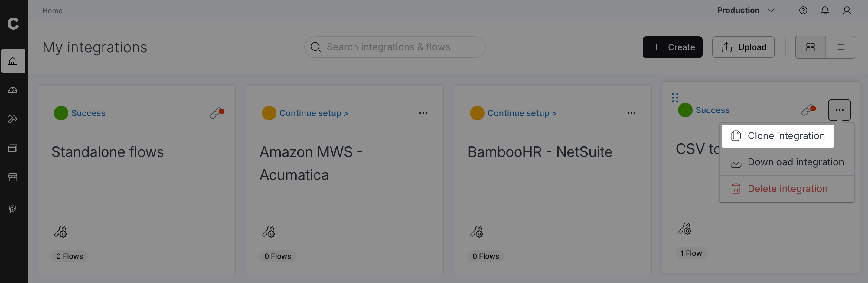Open the Tools hammer icon in sidebar
The height and width of the screenshot is (283, 868).
pos(13,119)
